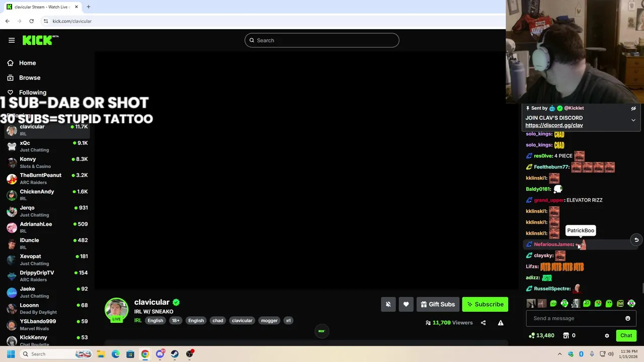This screenshot has width=644, height=362.
Task: Click clavicular's live avatar
Action: point(116,310)
